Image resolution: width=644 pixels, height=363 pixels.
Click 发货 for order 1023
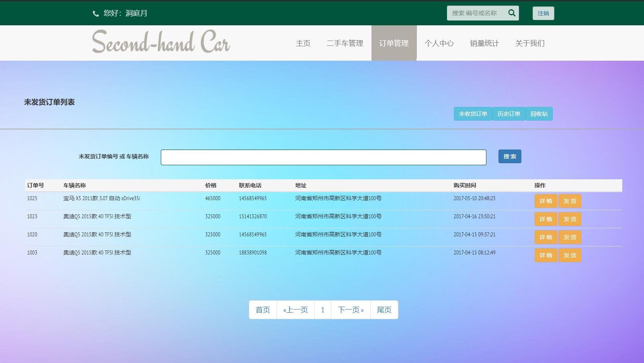569,219
